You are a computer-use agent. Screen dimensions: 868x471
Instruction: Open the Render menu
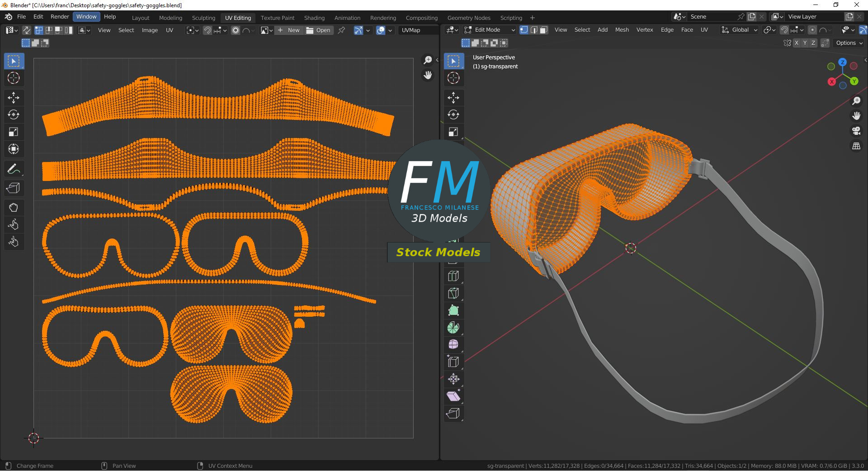point(60,17)
